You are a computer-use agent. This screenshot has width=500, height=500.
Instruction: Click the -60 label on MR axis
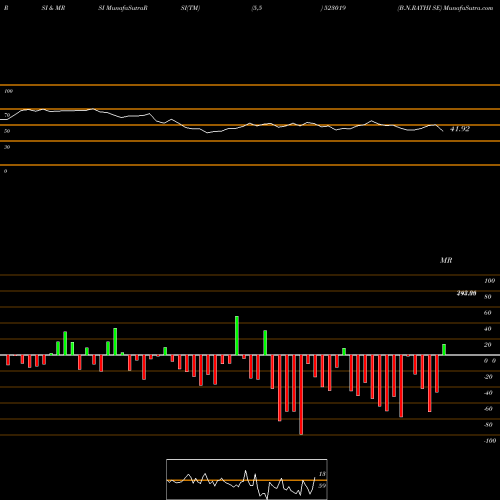488,409
